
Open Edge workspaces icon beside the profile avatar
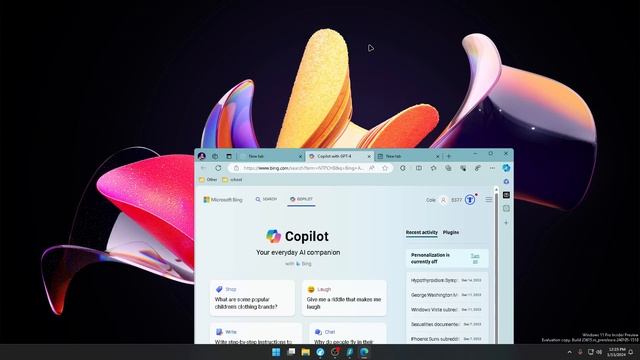point(215,156)
